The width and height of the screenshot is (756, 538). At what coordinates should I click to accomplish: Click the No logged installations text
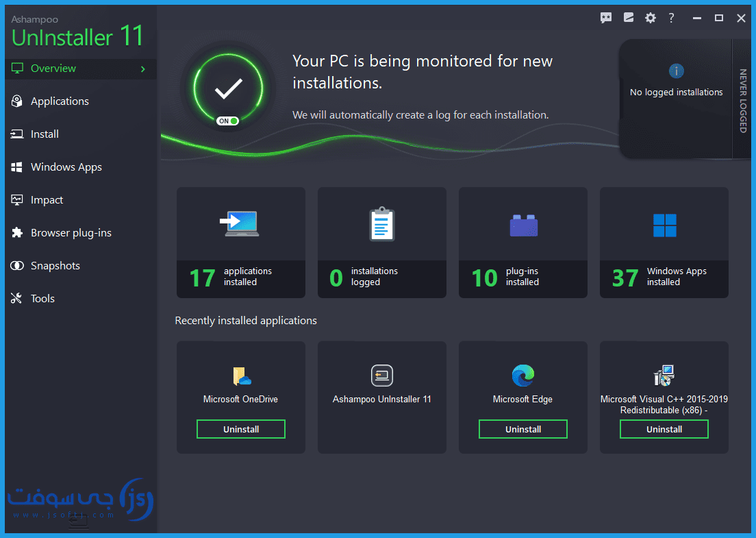[x=677, y=92]
